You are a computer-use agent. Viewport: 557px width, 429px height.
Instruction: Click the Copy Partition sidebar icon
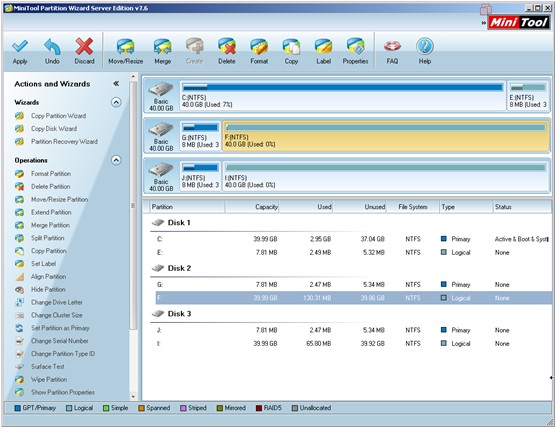click(20, 251)
